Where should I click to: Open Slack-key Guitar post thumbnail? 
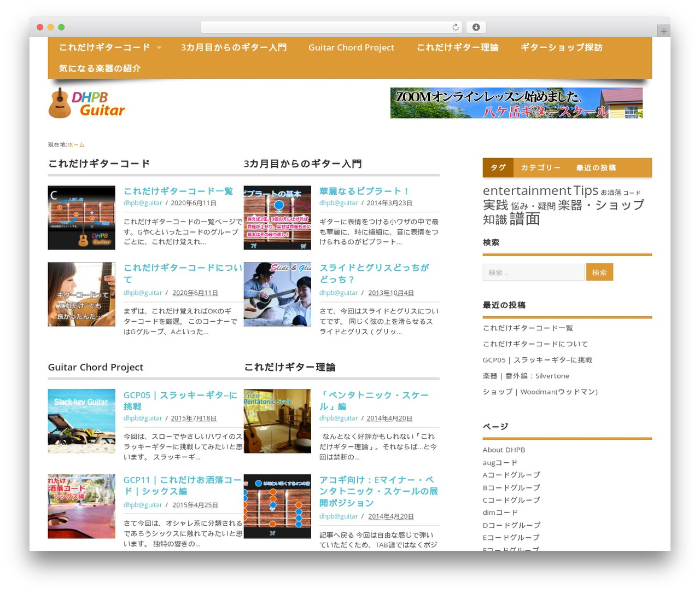point(81,421)
